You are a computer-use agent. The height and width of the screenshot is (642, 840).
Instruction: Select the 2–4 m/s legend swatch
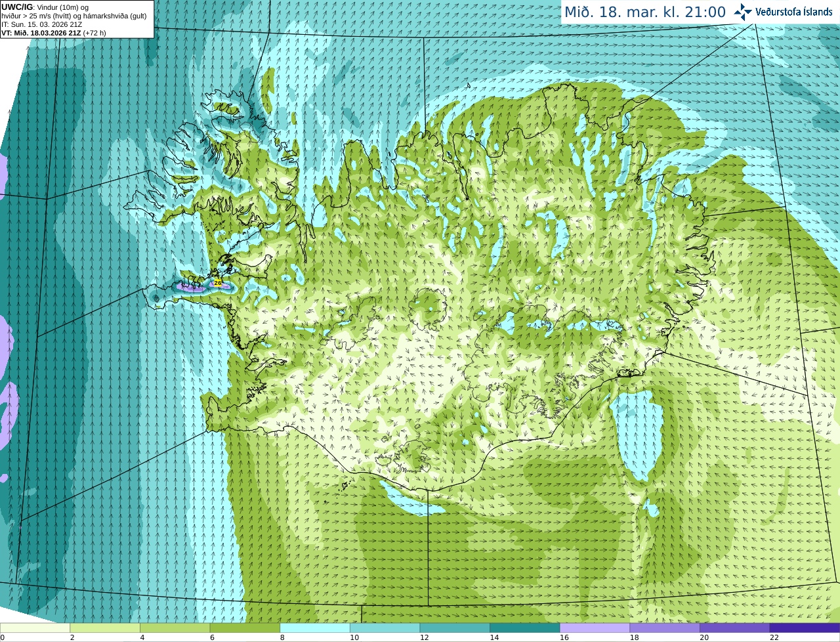coord(105,628)
